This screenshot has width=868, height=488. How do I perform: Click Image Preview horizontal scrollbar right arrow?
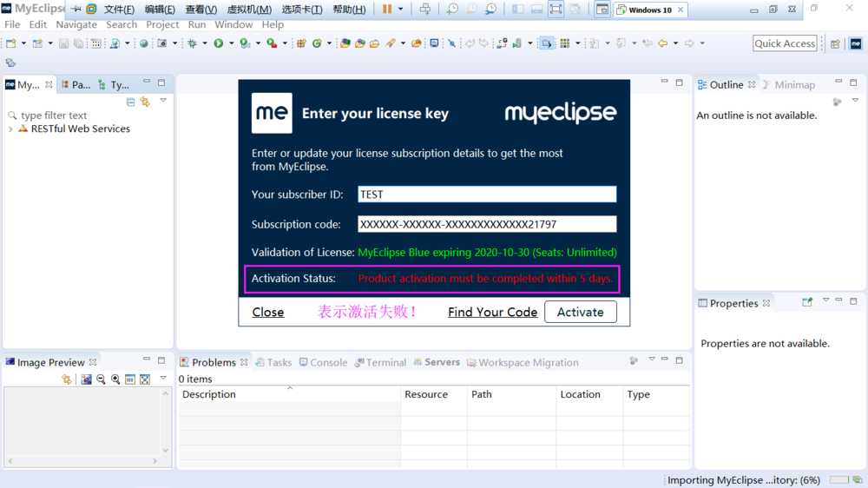155,461
